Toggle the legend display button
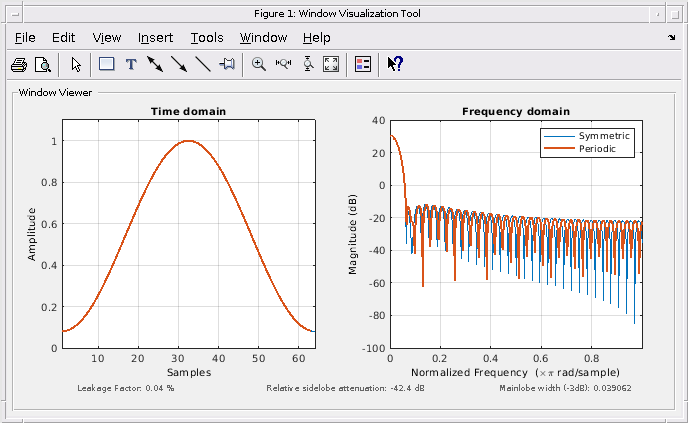This screenshot has width=688, height=423. (x=363, y=64)
